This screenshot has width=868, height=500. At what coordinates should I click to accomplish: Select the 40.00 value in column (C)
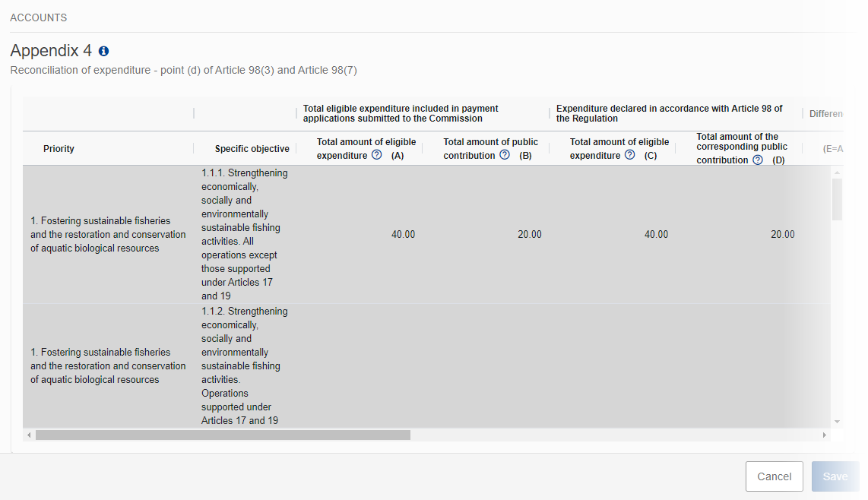[656, 235]
